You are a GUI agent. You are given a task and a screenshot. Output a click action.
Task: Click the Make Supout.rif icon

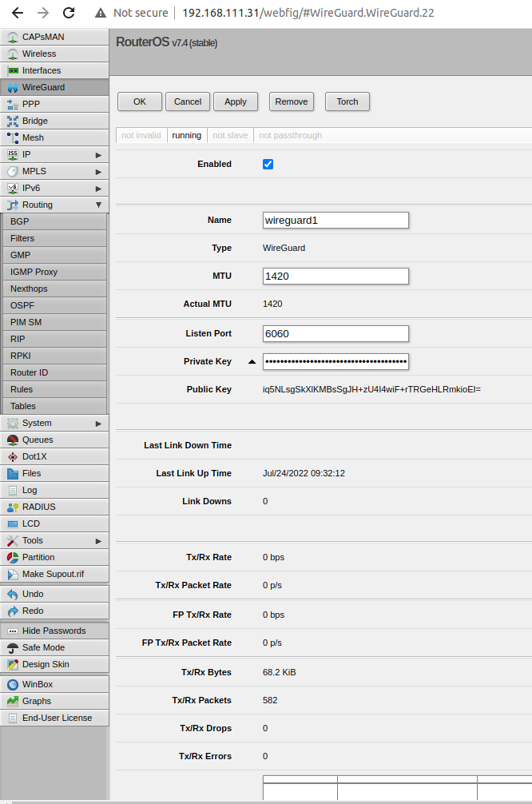point(12,575)
